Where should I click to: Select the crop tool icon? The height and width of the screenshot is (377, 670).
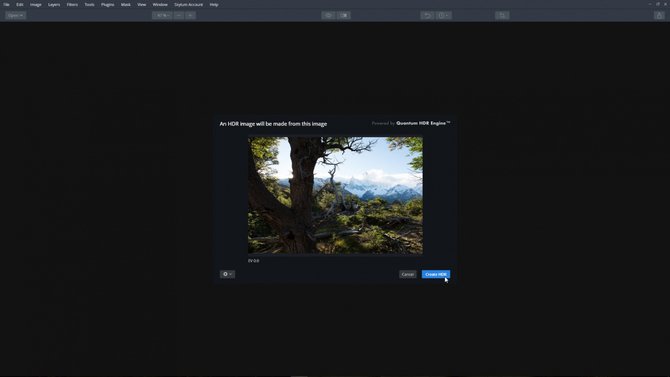click(502, 15)
